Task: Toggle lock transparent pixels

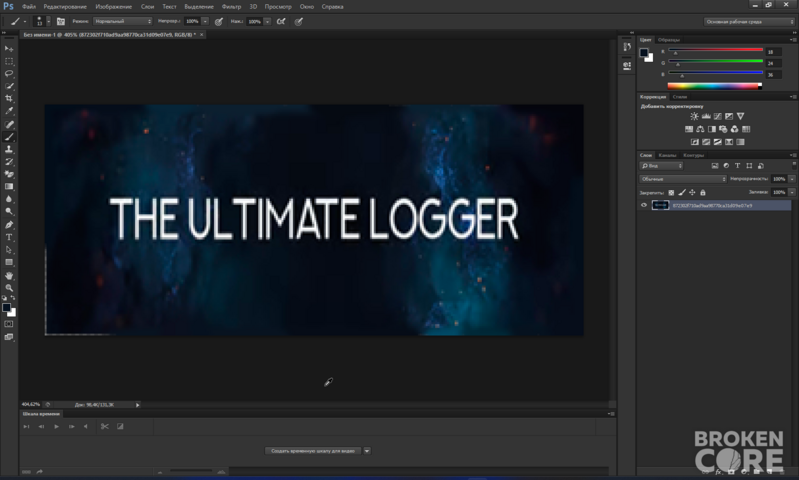Action: pos(671,193)
